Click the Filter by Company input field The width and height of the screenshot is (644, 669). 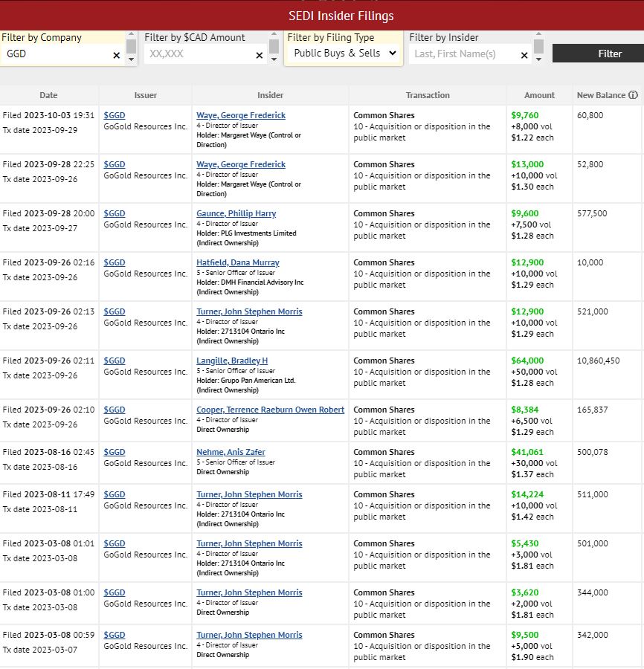point(56,54)
